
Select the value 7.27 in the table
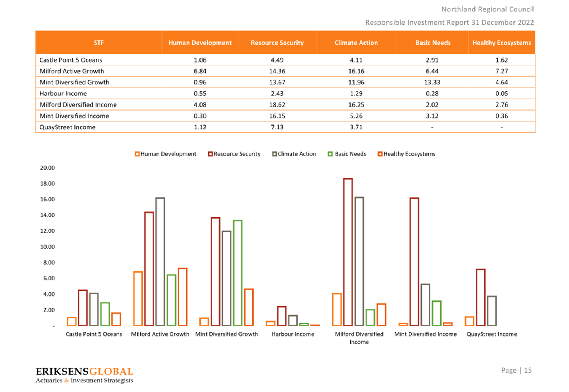pyautogui.click(x=502, y=71)
